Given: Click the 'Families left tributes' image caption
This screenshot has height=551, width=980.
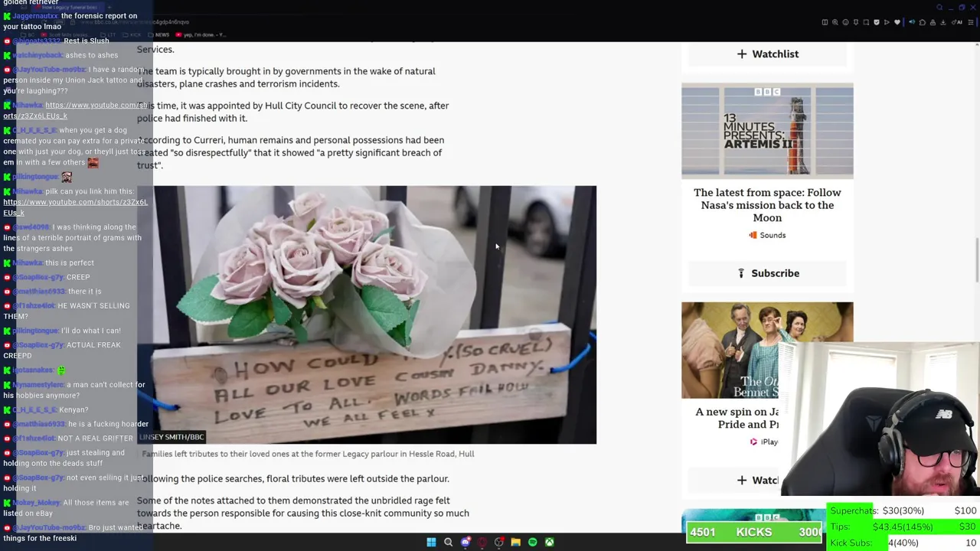Looking at the screenshot, I should coord(308,454).
